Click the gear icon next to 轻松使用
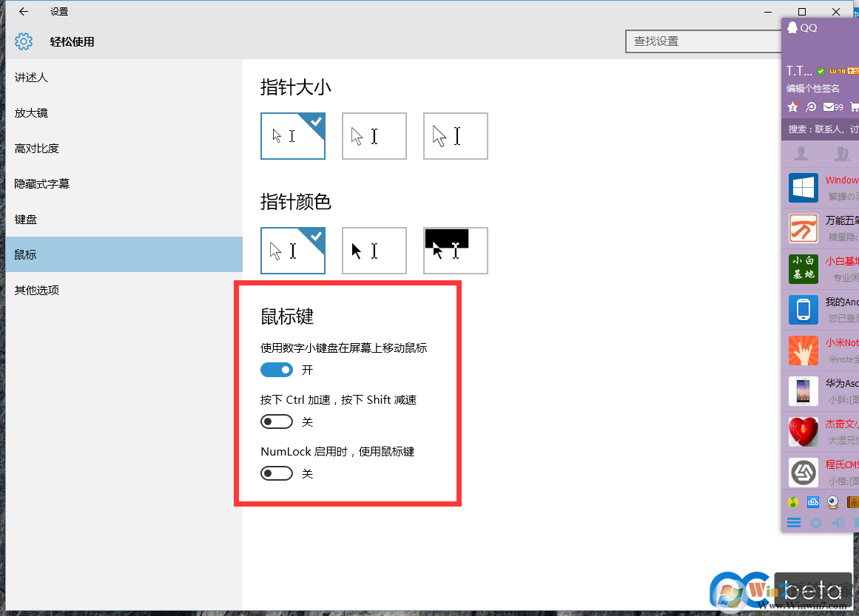The width and height of the screenshot is (859, 616). click(x=24, y=41)
